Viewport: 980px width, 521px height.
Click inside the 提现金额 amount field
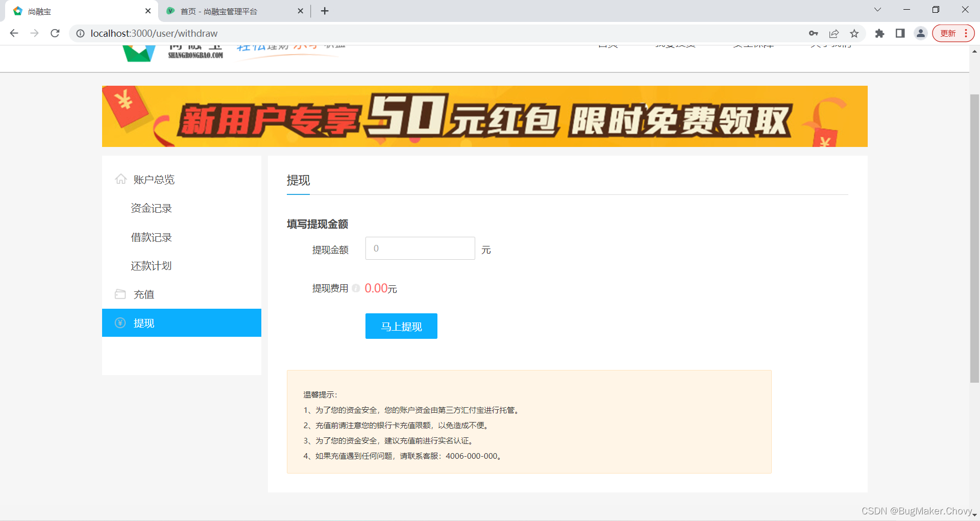420,249
